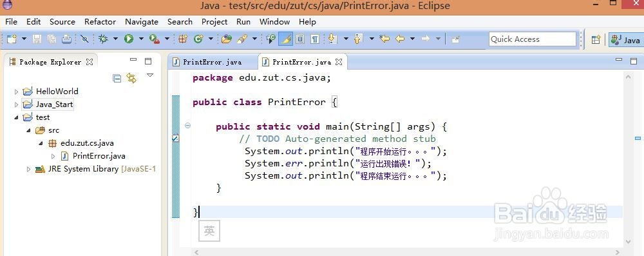644x256 pixels.
Task: Open the File menu
Action: coord(11,22)
